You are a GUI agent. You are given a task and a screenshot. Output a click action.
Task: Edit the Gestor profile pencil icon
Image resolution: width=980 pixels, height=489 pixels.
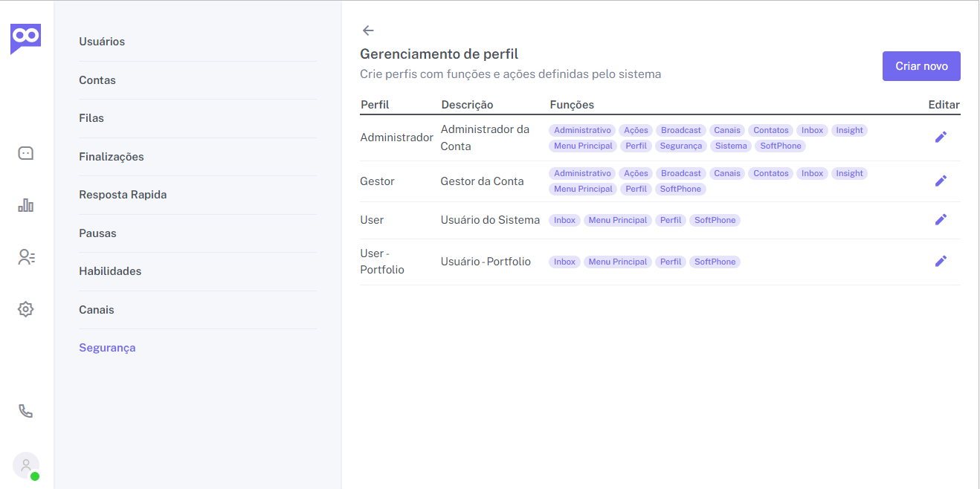coord(941,181)
